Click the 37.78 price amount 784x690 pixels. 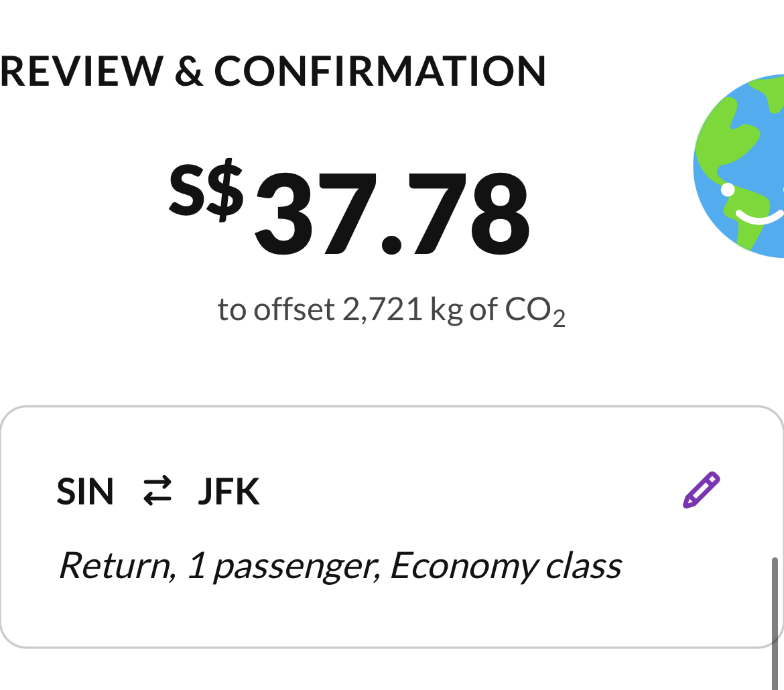[x=393, y=213]
